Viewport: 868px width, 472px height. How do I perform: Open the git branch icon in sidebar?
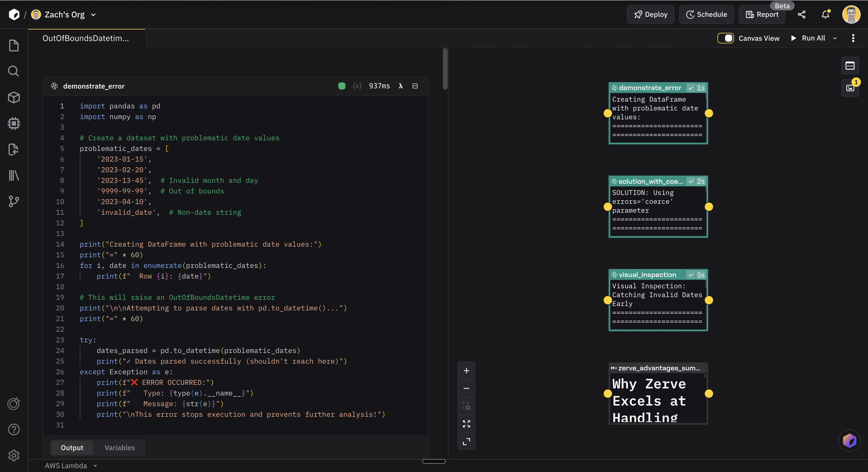click(14, 201)
